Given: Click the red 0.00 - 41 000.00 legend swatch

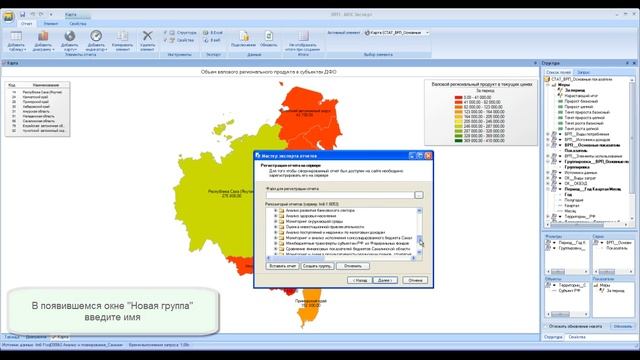Looking at the screenshot, I should [x=458, y=98].
